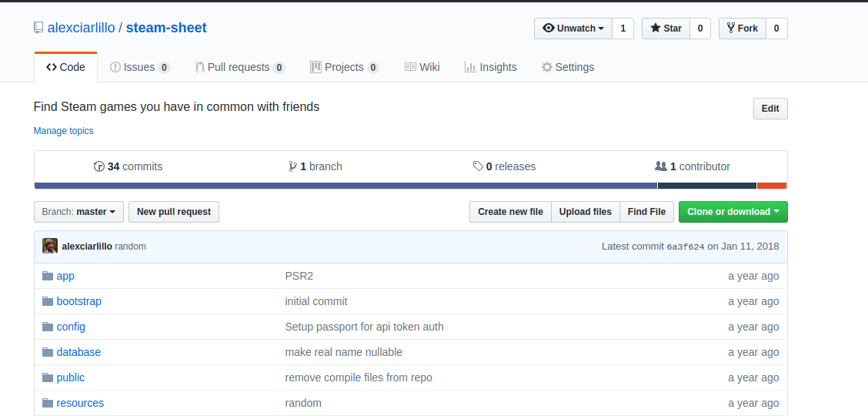Click the Find File button

pyautogui.click(x=646, y=212)
